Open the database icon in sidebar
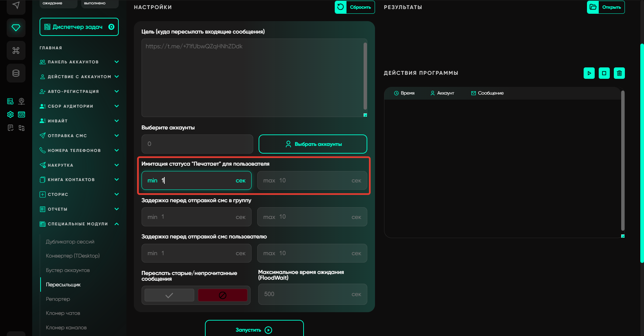644x336 pixels. (16, 73)
